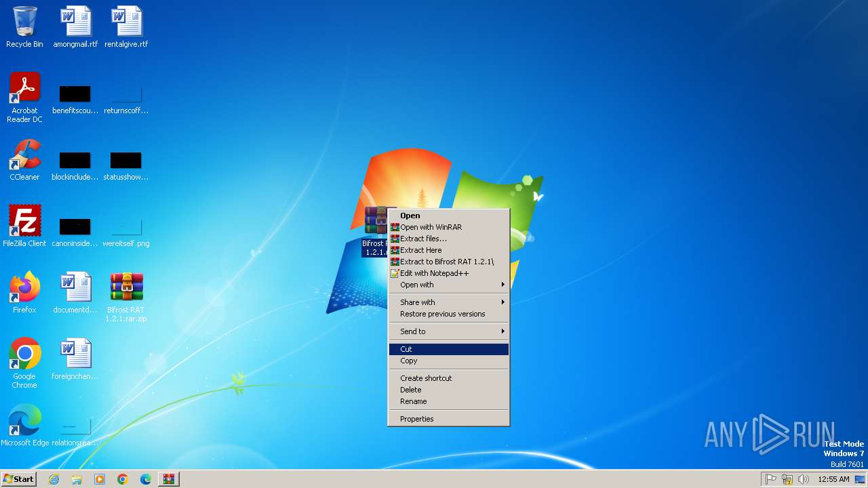Open the Recycle Bin icon
Screen dimensions: 868x488
[24, 27]
